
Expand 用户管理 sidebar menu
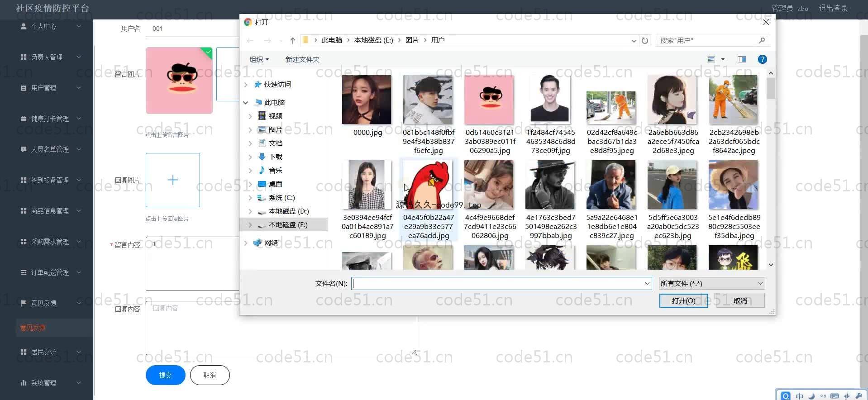[x=51, y=88]
